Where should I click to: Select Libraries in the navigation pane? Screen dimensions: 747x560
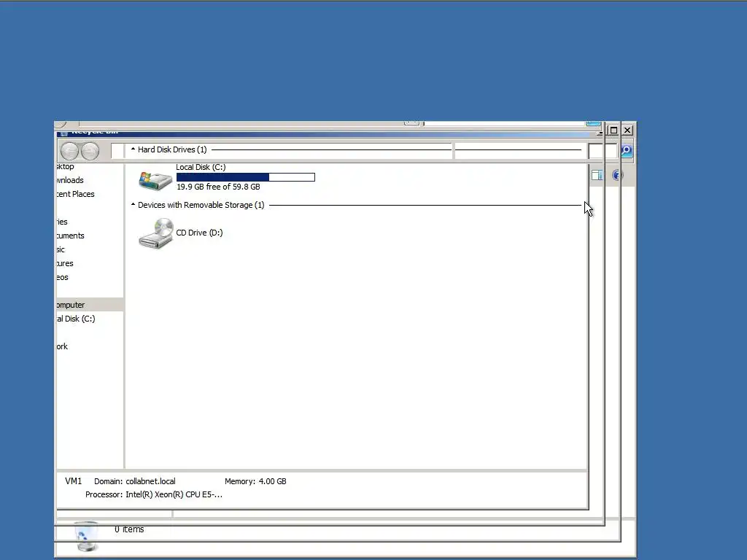pos(62,222)
